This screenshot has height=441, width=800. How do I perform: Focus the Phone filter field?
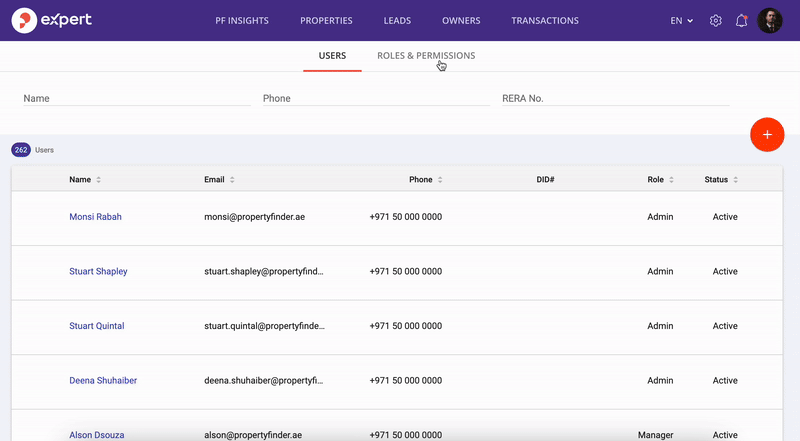[376, 99]
